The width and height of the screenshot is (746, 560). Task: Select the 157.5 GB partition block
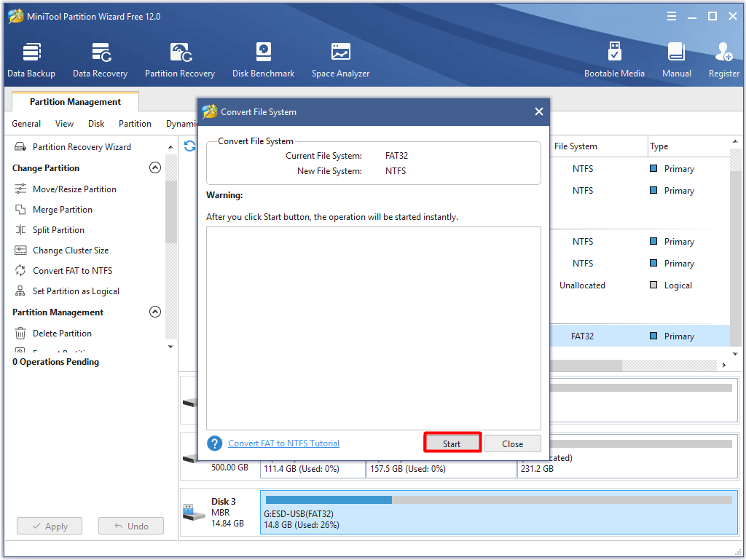pyautogui.click(x=441, y=468)
